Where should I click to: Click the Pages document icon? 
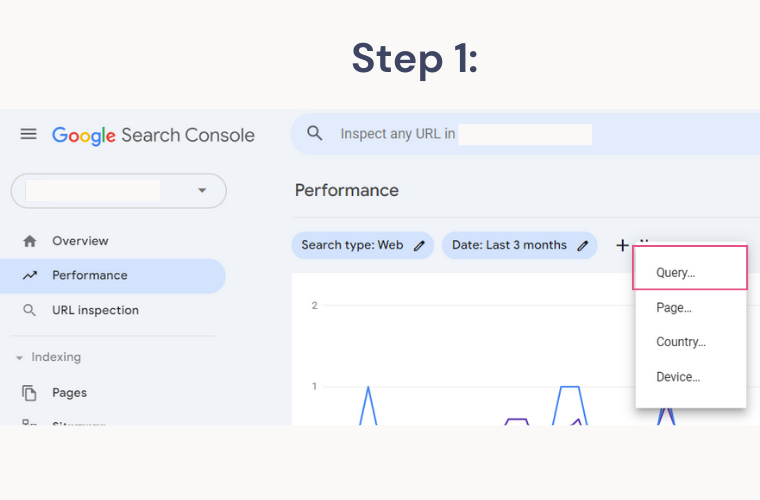[x=29, y=393]
